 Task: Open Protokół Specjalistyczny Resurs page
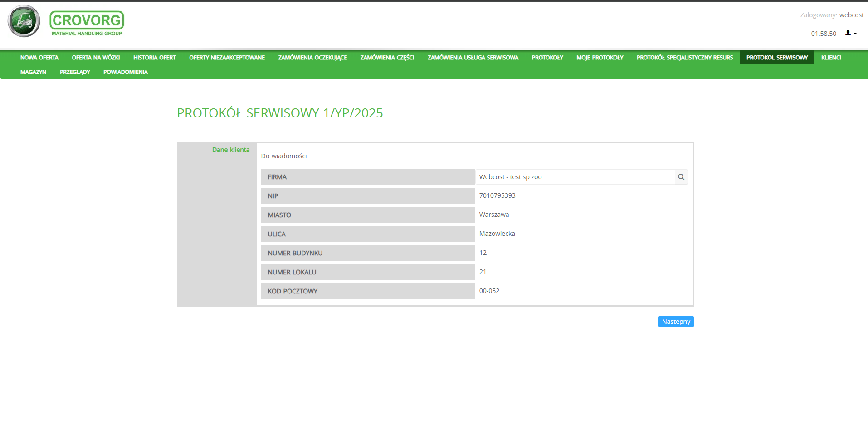coord(684,58)
